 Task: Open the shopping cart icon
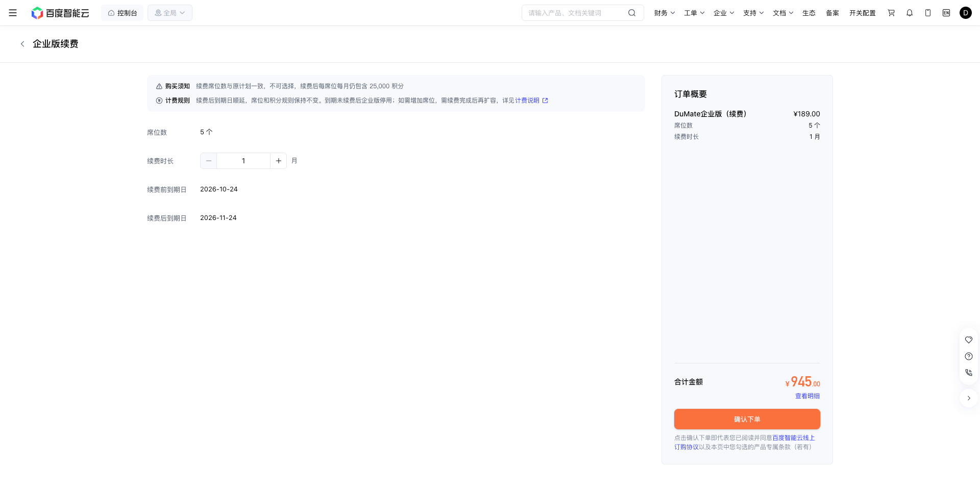coord(891,13)
